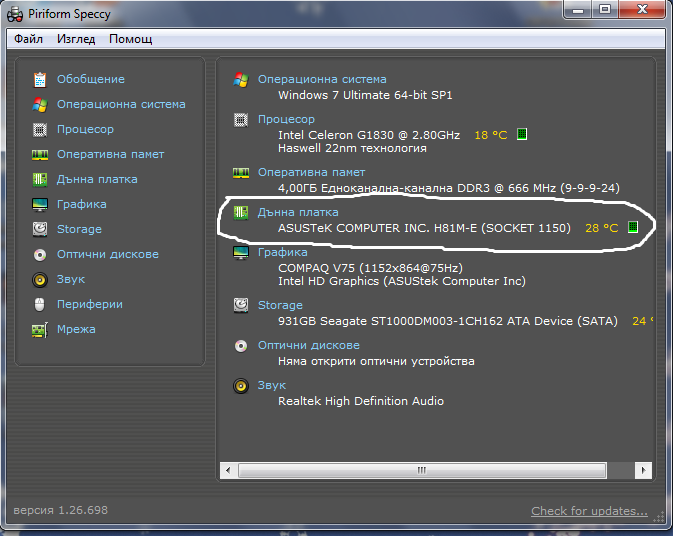Image resolution: width=673 pixels, height=536 pixels.
Task: Click the motherboard icon in summary panel
Action: (241, 212)
